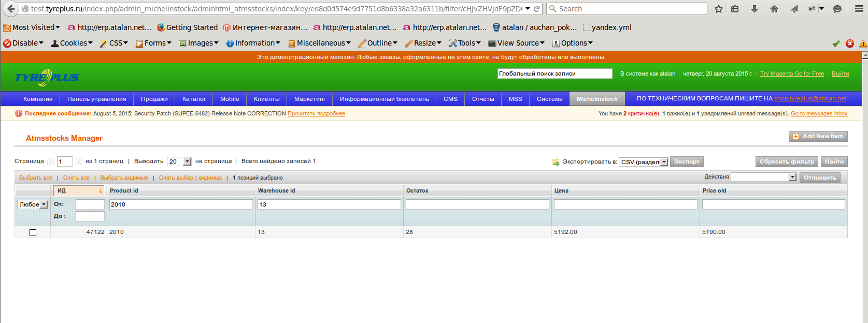Open Getting Started bookmark
The width and height of the screenshot is (868, 323).
(x=187, y=27)
